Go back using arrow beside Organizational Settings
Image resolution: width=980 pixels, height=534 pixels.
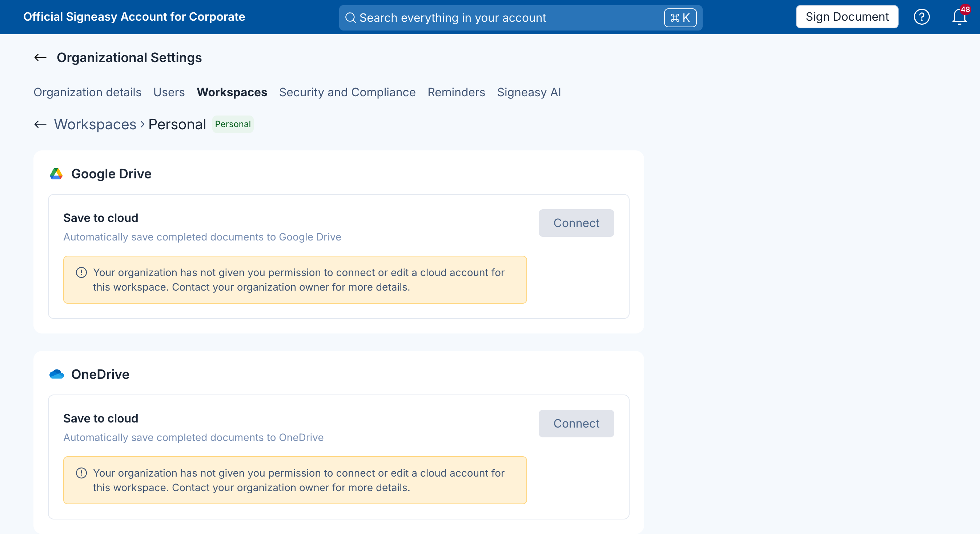point(40,58)
